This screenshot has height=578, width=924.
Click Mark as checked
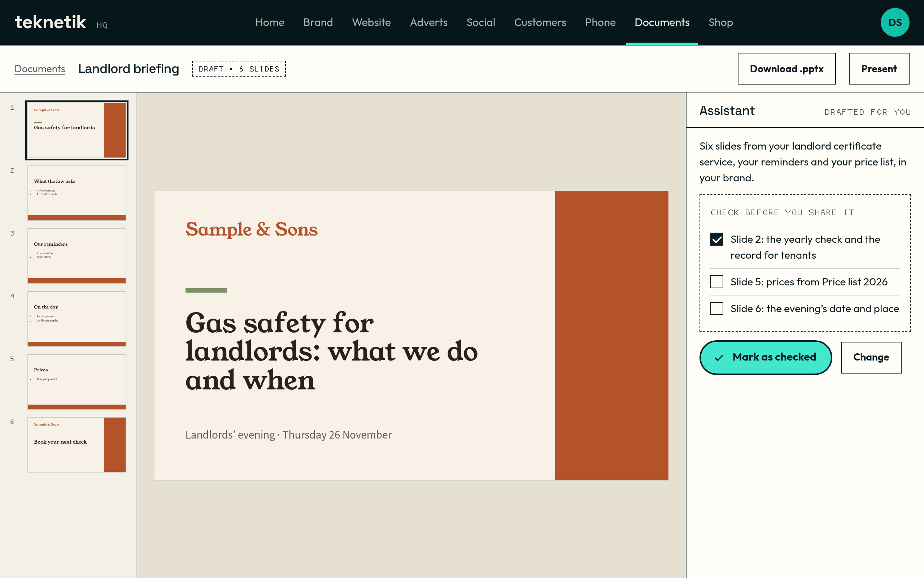coord(766,357)
